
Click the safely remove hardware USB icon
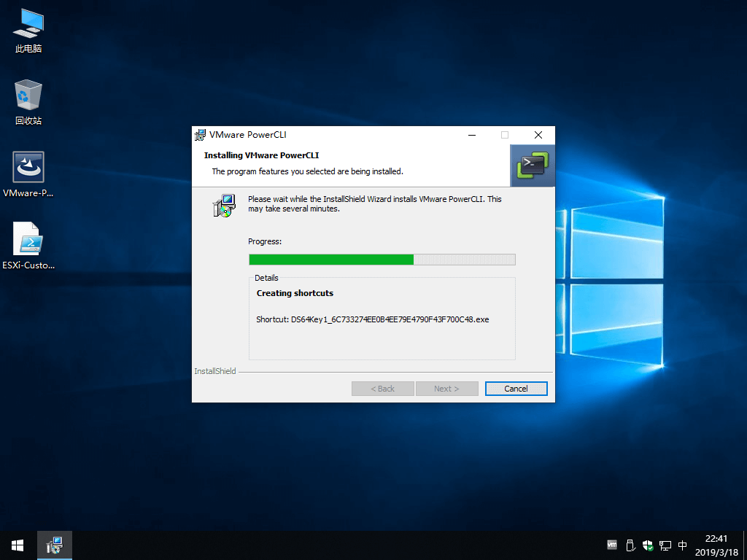click(x=630, y=545)
